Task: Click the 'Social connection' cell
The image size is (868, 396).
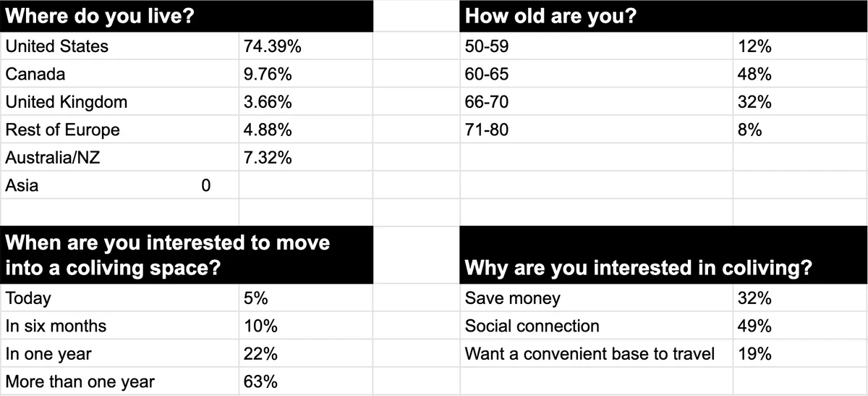Action: 596,326
